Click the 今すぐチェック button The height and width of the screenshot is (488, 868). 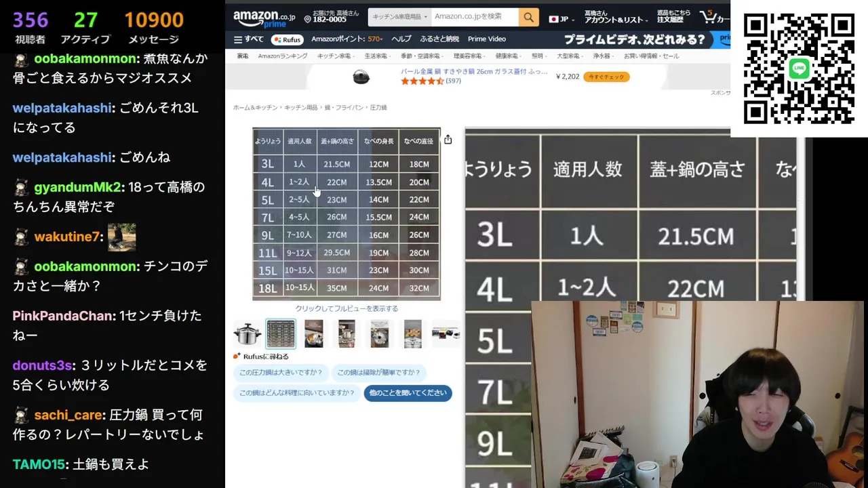coord(606,77)
